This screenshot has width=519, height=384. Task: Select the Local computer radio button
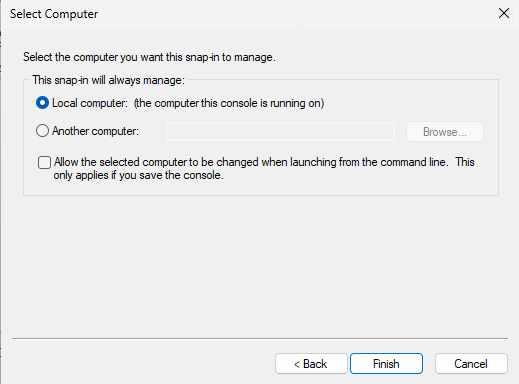[42, 103]
